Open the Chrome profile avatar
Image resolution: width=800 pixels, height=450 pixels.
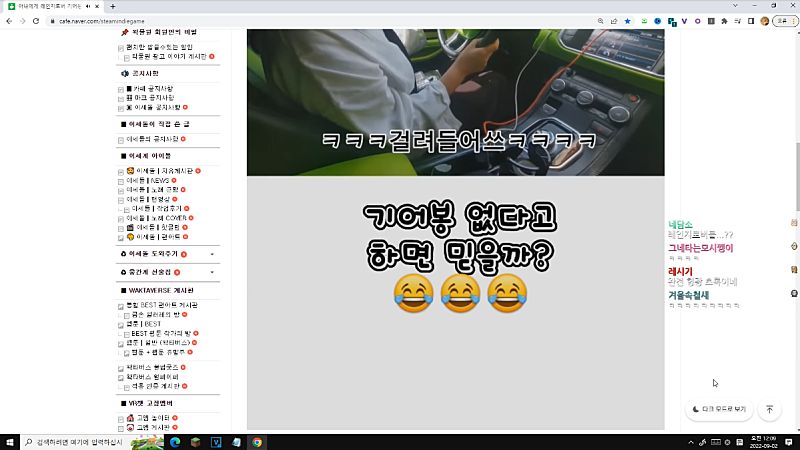(766, 20)
